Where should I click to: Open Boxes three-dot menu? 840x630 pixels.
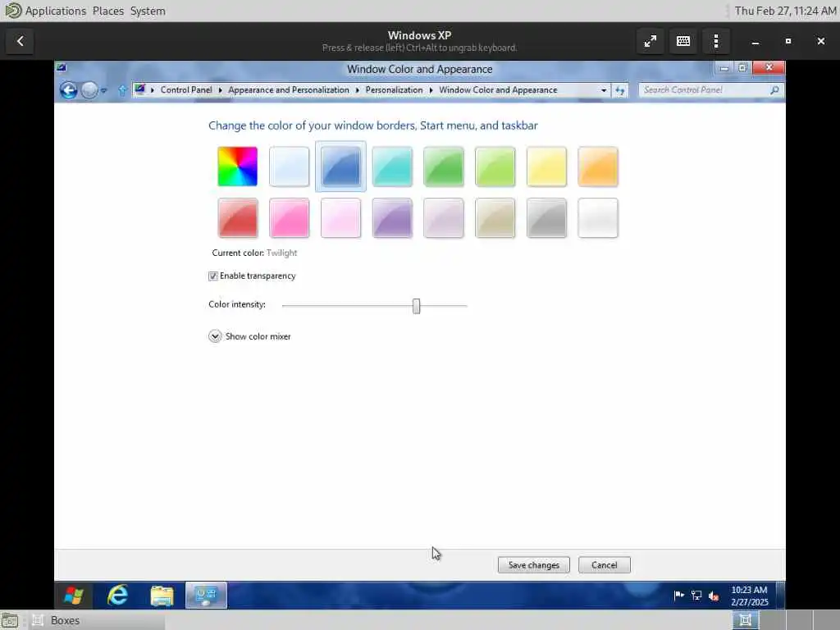[x=715, y=41]
